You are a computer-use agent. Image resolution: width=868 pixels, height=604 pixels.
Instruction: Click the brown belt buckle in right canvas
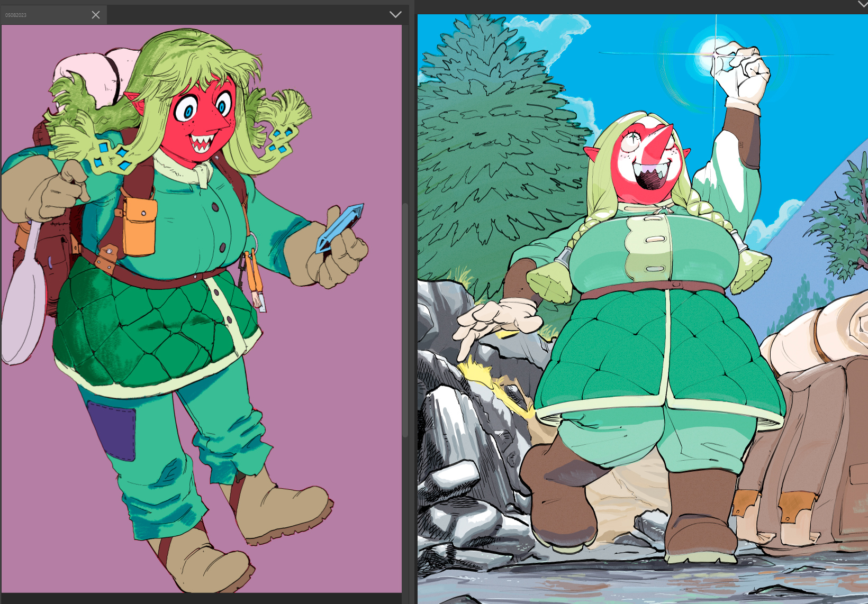(676, 285)
